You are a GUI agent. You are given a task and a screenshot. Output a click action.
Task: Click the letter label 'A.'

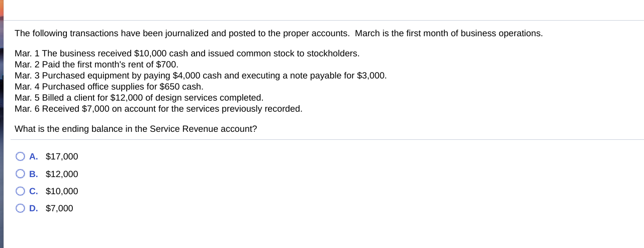coord(34,156)
